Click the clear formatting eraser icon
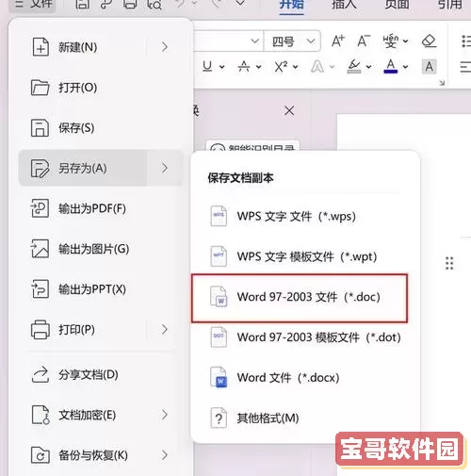Screen dimensions: 471x476 (429, 41)
